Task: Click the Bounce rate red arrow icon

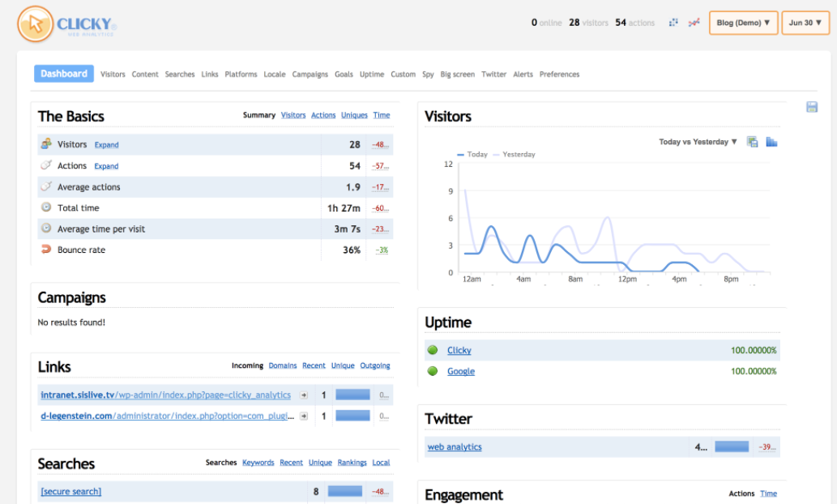Action: click(46, 250)
